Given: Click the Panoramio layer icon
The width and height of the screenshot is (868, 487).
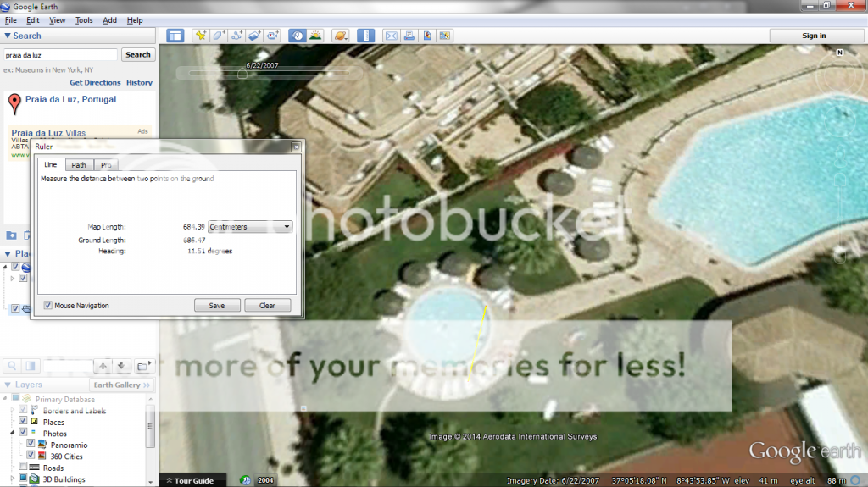Looking at the screenshot, I should point(42,445).
